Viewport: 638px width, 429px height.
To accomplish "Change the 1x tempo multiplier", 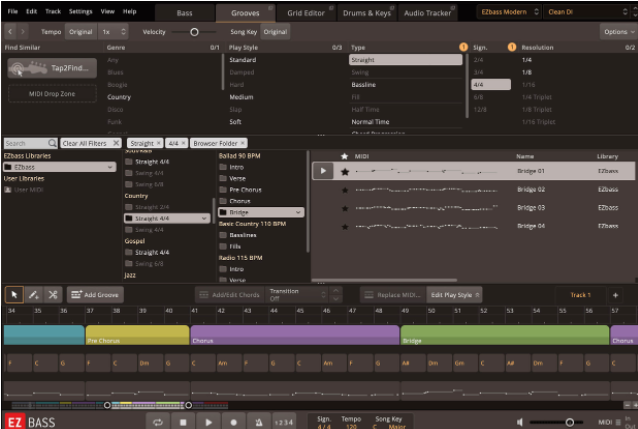I will (114, 32).
